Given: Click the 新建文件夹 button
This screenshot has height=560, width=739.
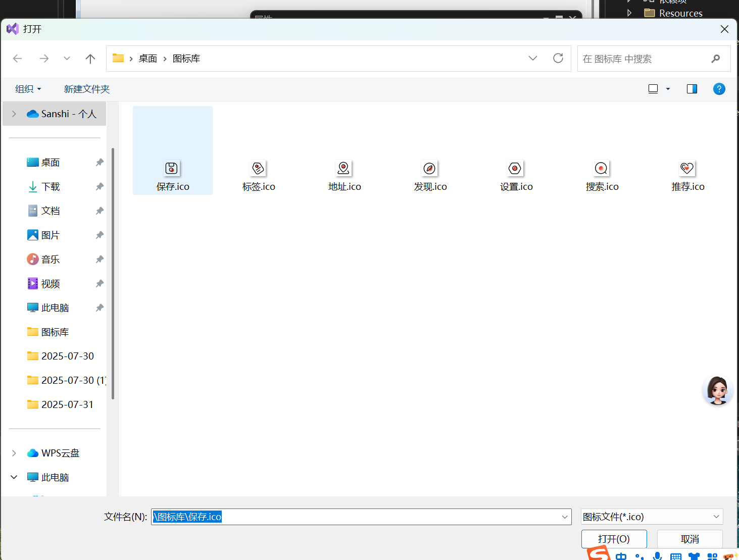Looking at the screenshot, I should click(x=87, y=89).
